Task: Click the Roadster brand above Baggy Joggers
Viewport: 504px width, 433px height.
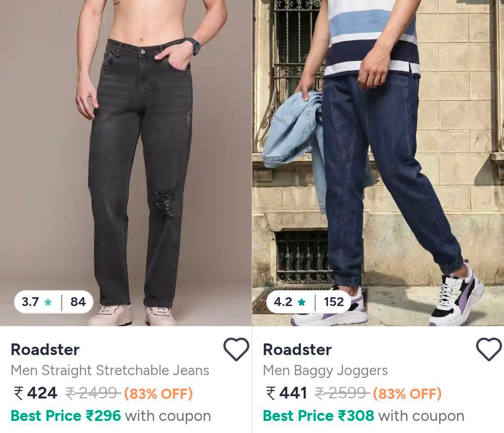Action: (x=298, y=349)
